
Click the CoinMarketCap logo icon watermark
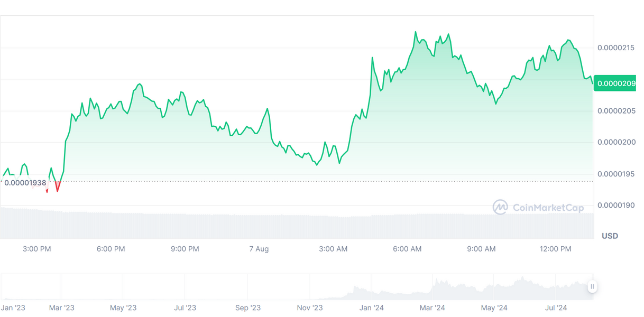pyautogui.click(x=500, y=207)
